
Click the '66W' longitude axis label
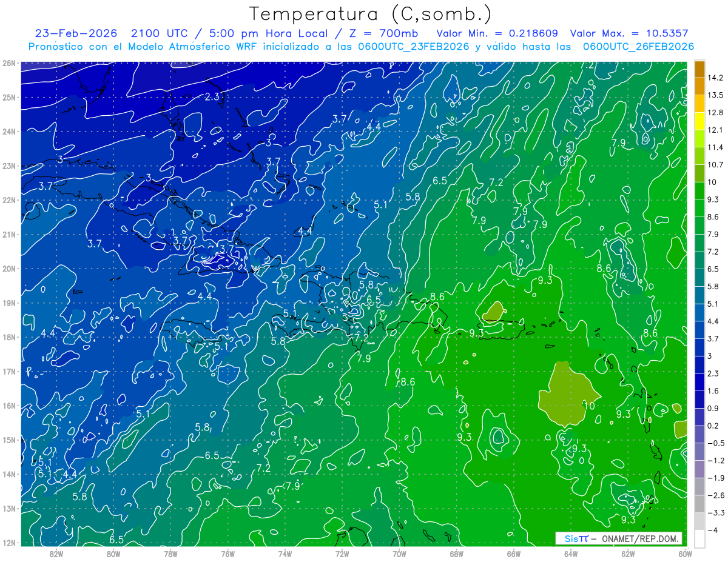513,553
